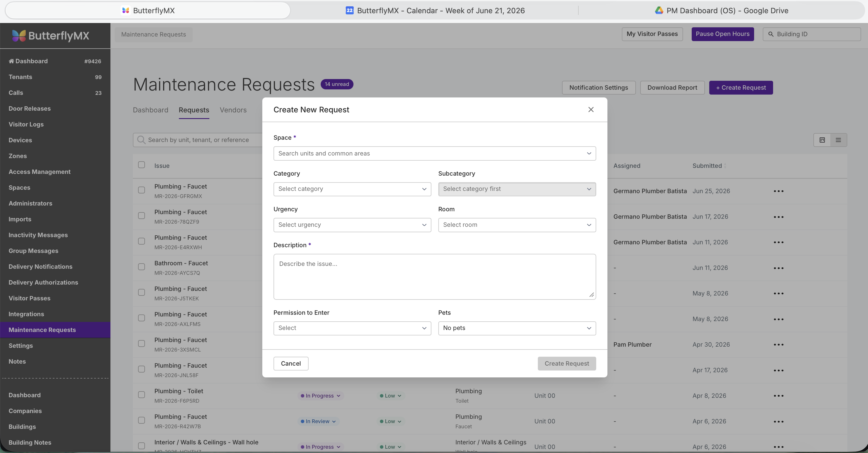The image size is (868, 453).
Task: Open the Pets dropdown showing No pets
Action: click(x=517, y=328)
